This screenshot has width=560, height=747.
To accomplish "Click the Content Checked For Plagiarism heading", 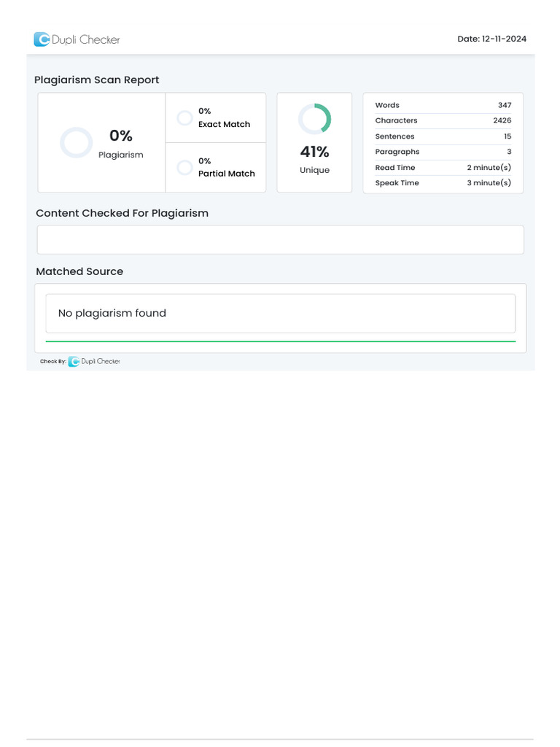I will [122, 213].
